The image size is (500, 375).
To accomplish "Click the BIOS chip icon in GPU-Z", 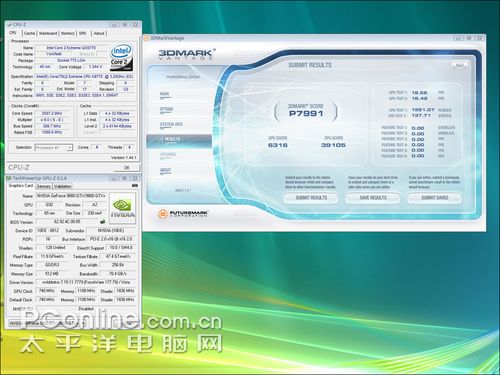I will [x=103, y=221].
